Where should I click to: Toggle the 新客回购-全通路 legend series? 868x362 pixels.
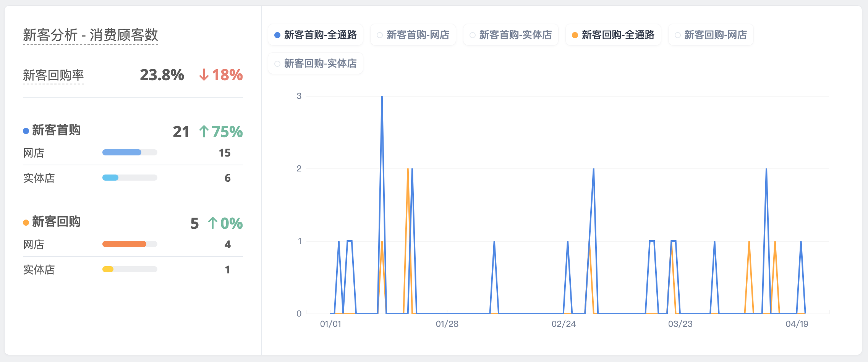(613, 35)
